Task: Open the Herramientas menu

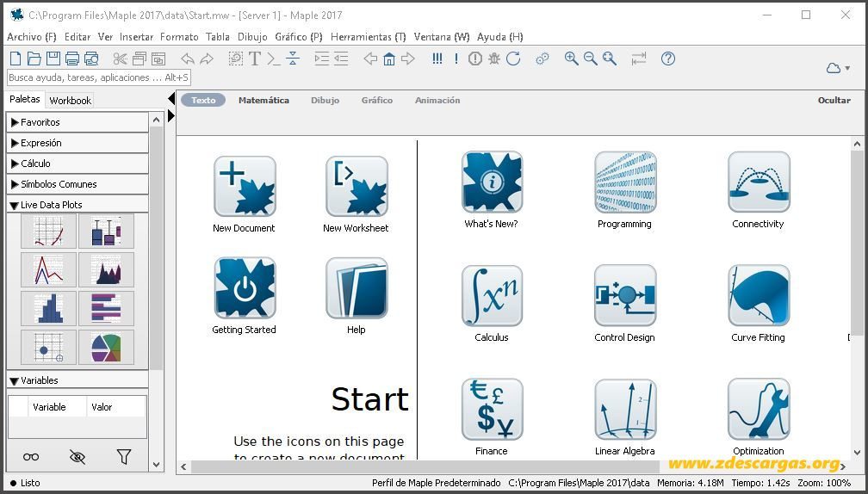Action: 369,36
